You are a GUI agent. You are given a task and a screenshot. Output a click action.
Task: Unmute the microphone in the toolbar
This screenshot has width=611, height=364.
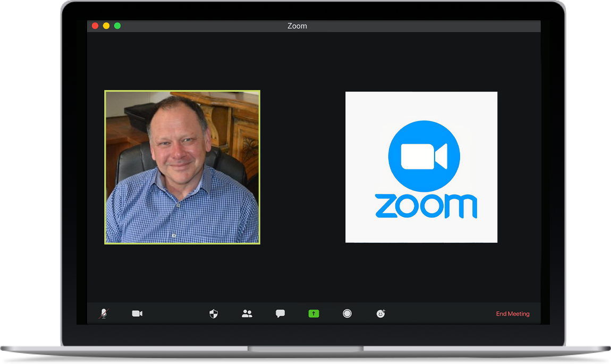tap(104, 314)
